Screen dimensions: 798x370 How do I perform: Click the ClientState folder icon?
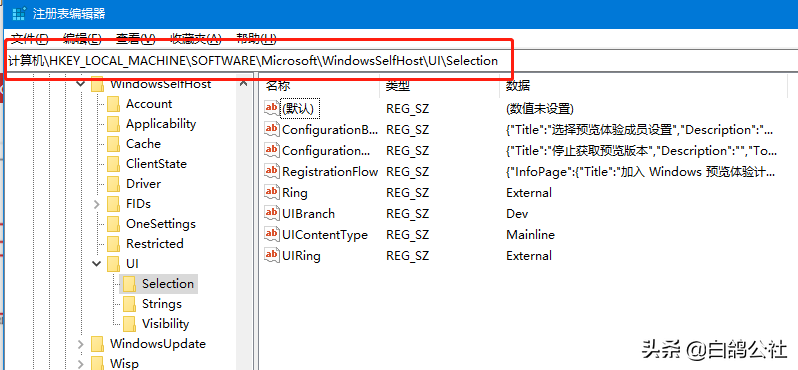pyautogui.click(x=113, y=164)
